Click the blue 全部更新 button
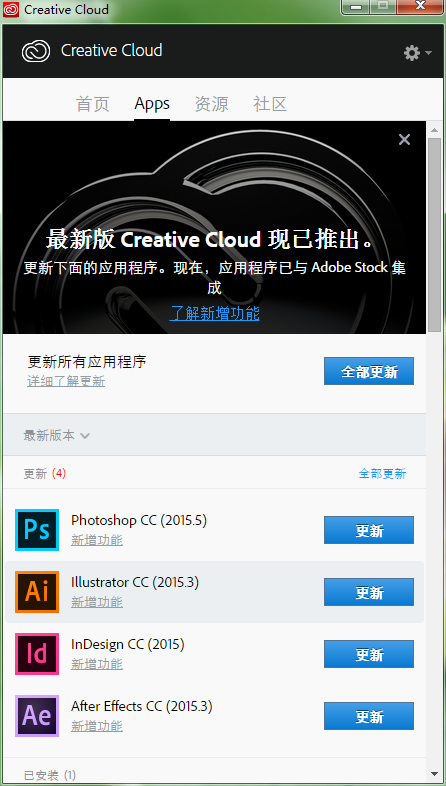446x786 pixels. pyautogui.click(x=369, y=371)
